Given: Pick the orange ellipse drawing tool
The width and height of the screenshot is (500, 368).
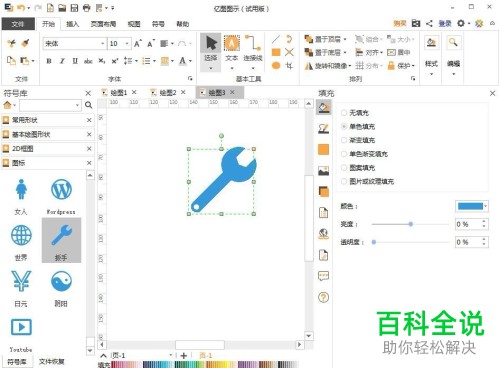Looking at the screenshot, I should tap(276, 65).
